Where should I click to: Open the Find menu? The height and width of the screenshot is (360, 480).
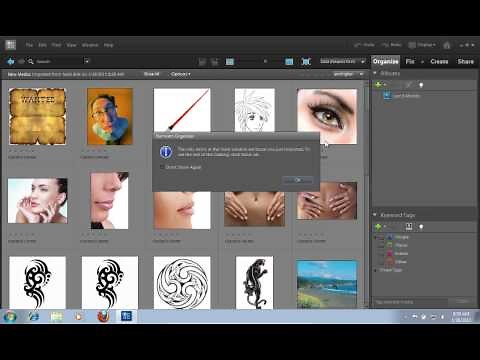coord(56,45)
